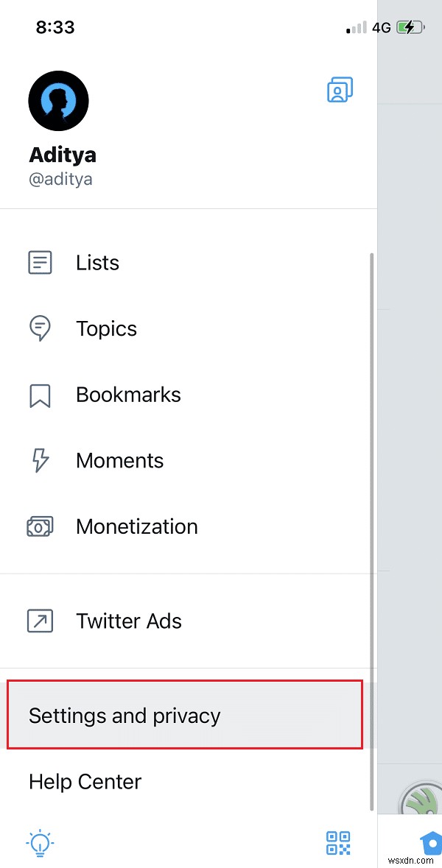442x868 pixels.
Task: Open the QR code scanner
Action: pyautogui.click(x=338, y=844)
